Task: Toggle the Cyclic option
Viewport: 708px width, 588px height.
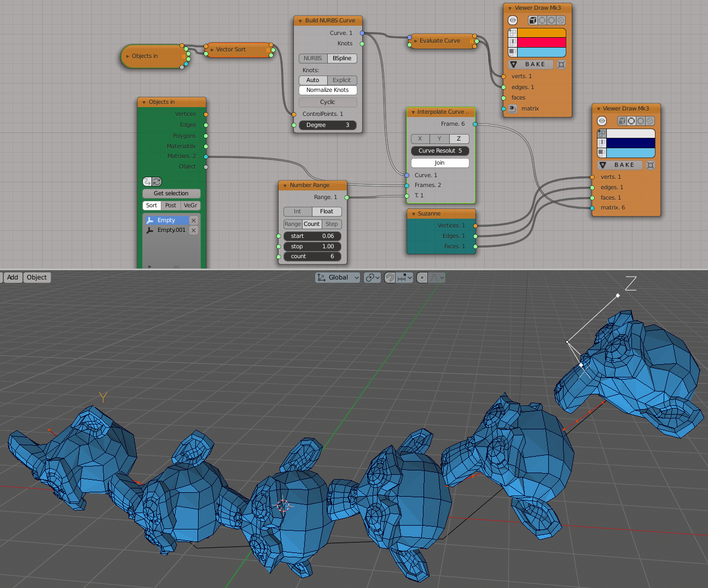Action: (x=328, y=102)
